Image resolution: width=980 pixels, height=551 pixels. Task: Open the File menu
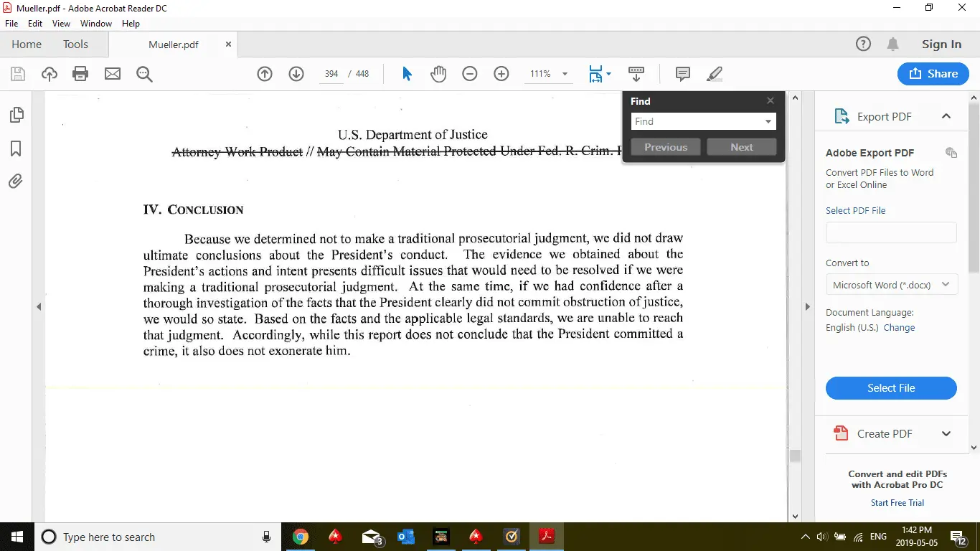11,24
